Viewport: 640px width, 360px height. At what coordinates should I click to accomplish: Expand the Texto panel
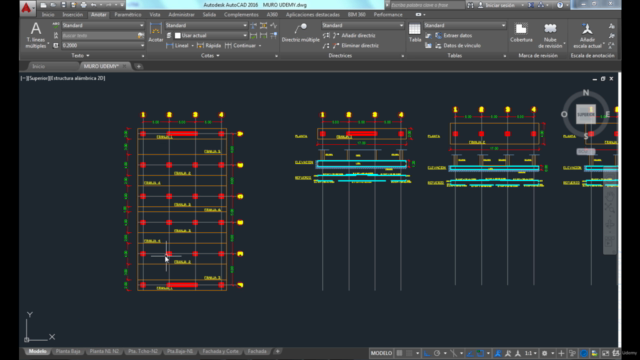80,56
